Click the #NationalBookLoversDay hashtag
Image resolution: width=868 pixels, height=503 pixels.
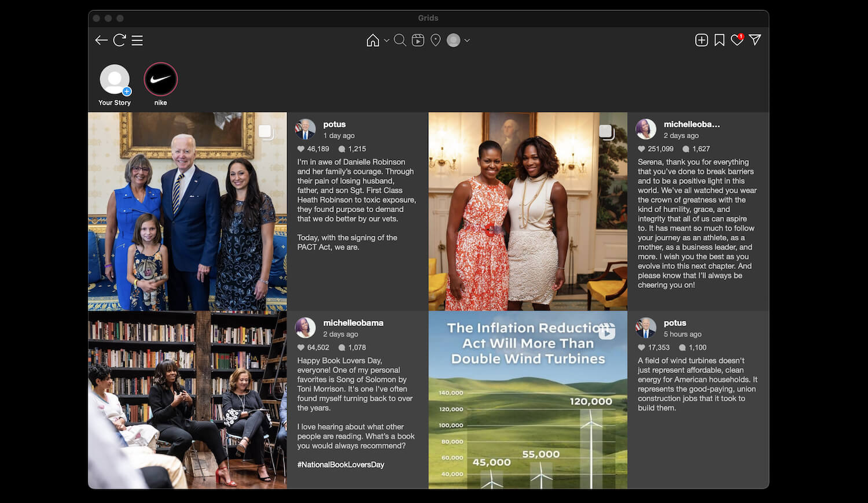click(341, 465)
